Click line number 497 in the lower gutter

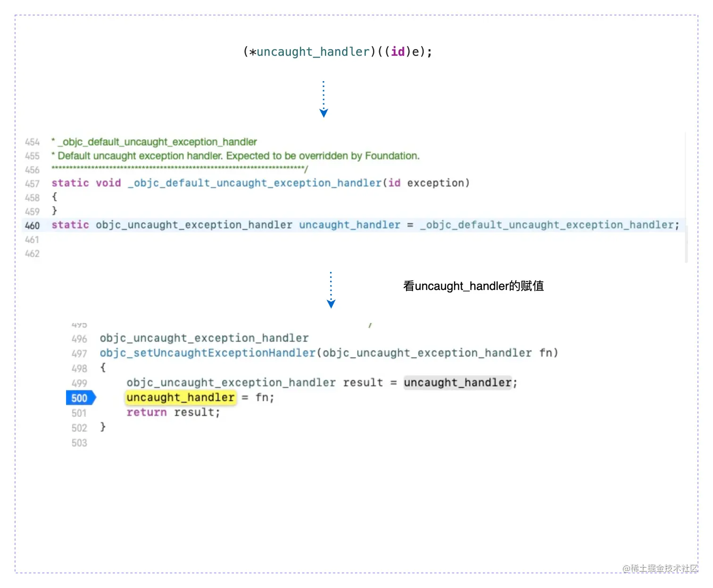pos(79,354)
